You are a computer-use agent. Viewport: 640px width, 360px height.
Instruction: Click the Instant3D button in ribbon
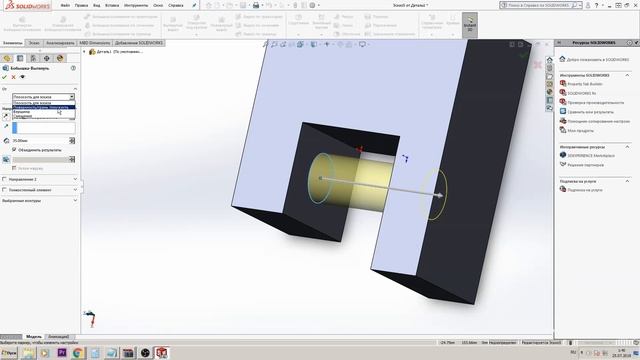470,24
